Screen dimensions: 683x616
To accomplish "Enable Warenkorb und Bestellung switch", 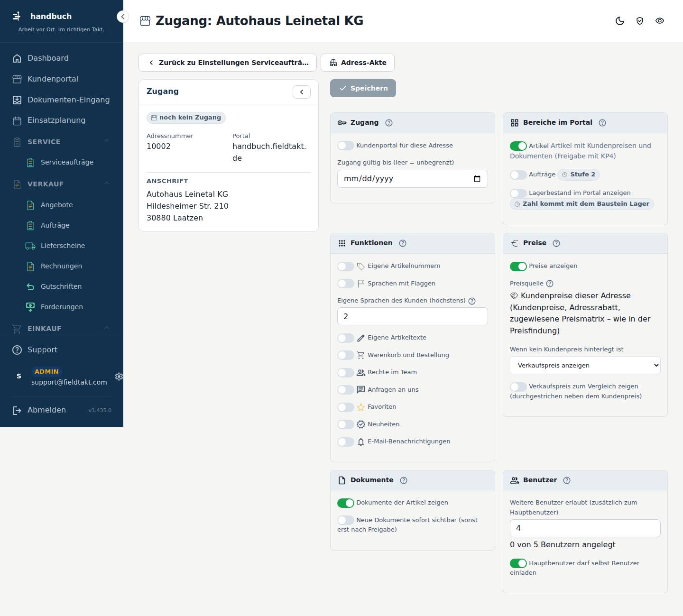I will tap(346, 355).
